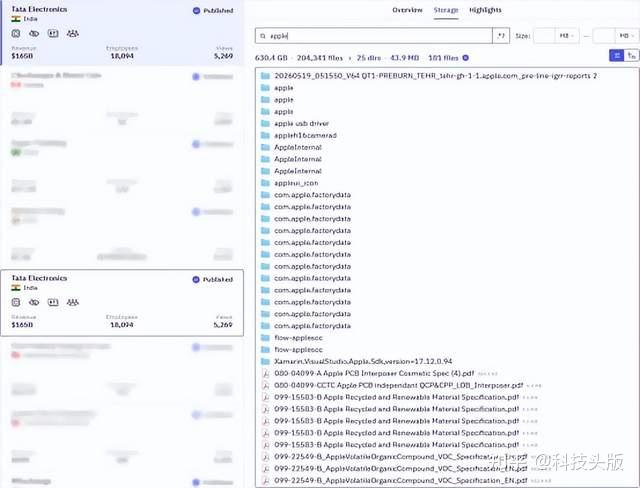Click the folder icon of the 20260519_051550 folder
This screenshot has height=488, width=640.
265,76
